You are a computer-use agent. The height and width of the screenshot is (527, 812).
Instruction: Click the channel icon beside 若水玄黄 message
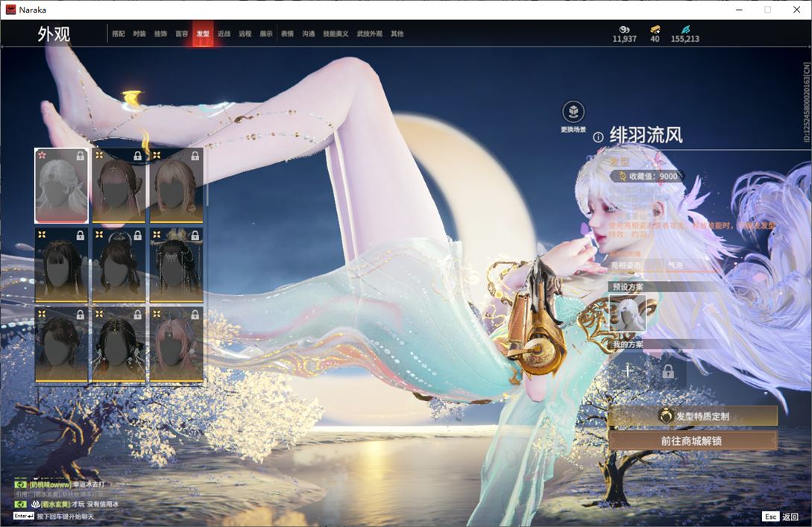(x=20, y=504)
